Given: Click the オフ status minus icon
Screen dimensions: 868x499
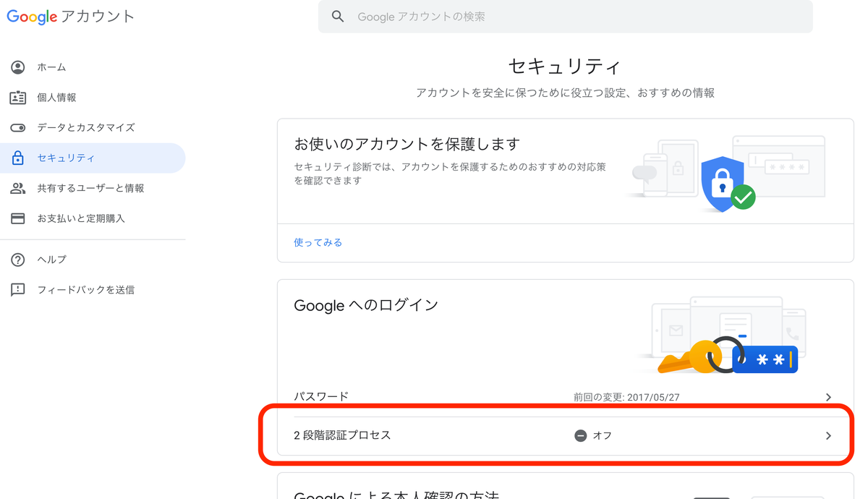Looking at the screenshot, I should tap(580, 435).
